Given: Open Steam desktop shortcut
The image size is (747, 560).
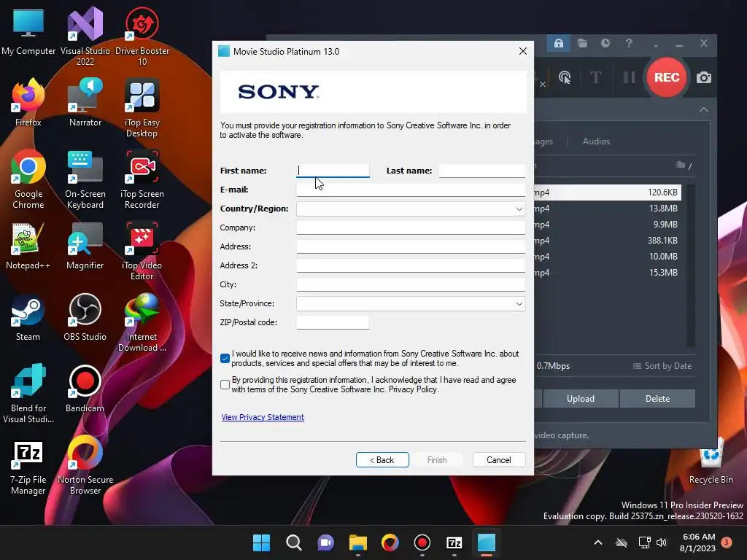Looking at the screenshot, I should click(28, 318).
